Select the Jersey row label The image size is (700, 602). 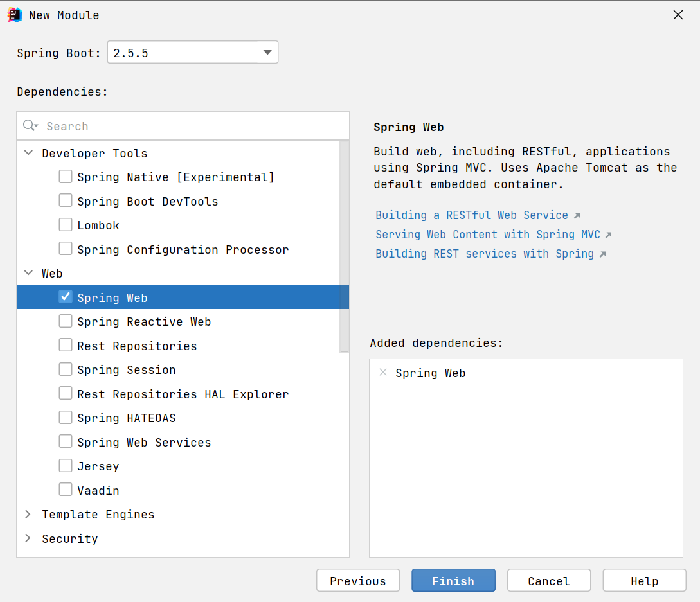click(x=98, y=466)
